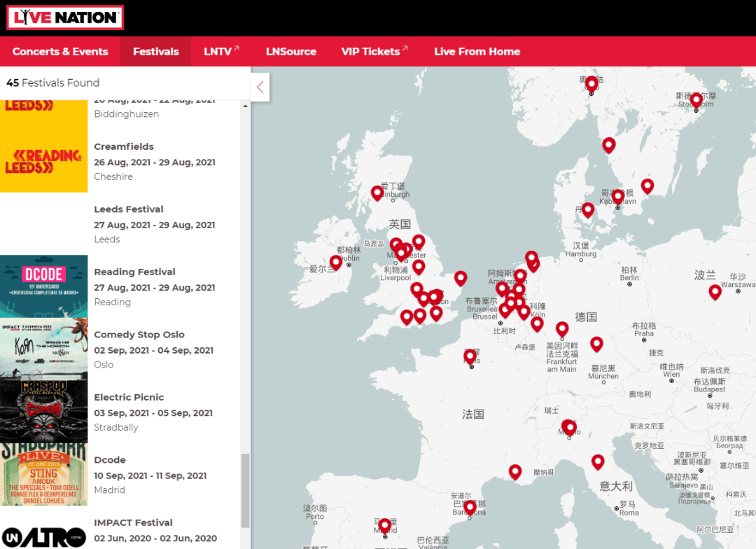Click the Graspop skull poster thumbnail
This screenshot has width=756, height=549.
tap(44, 412)
